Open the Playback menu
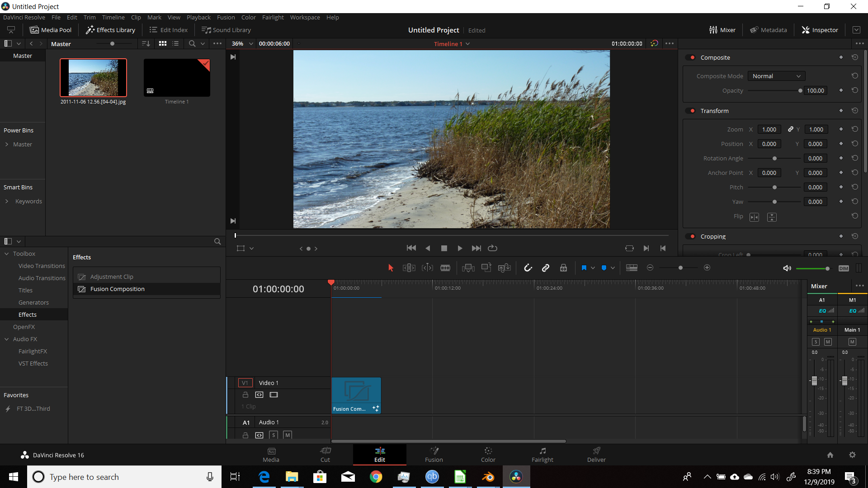This screenshot has width=868, height=488. tap(198, 17)
